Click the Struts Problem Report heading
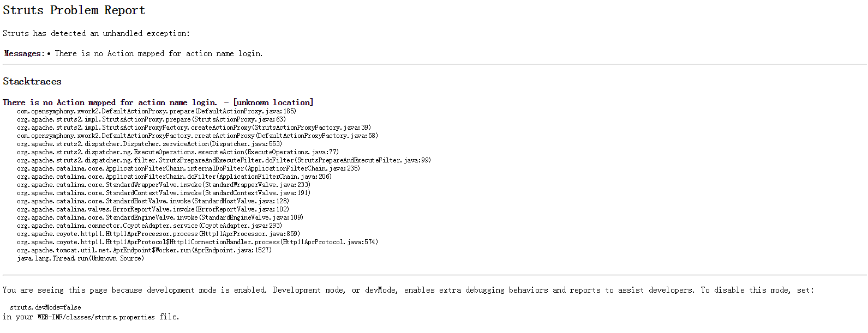 coord(74,10)
